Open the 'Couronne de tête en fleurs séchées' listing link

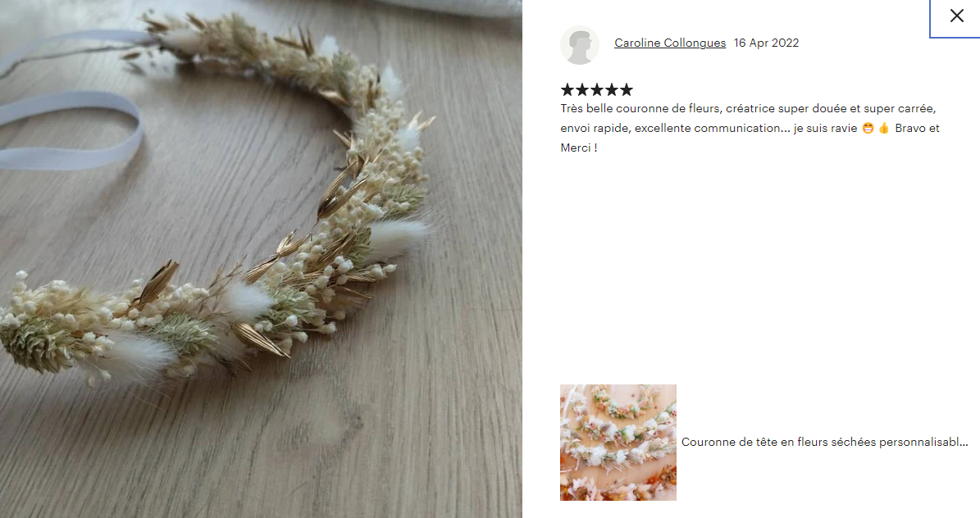tap(824, 442)
